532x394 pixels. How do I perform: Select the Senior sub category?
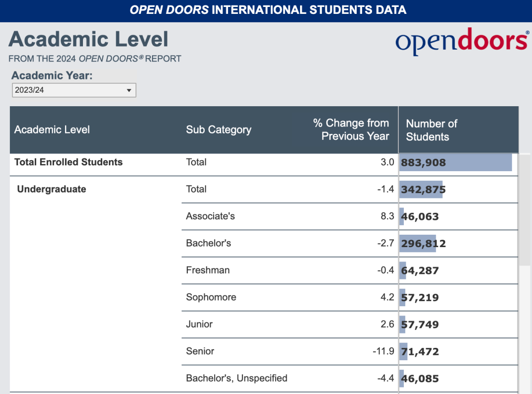tap(200, 351)
